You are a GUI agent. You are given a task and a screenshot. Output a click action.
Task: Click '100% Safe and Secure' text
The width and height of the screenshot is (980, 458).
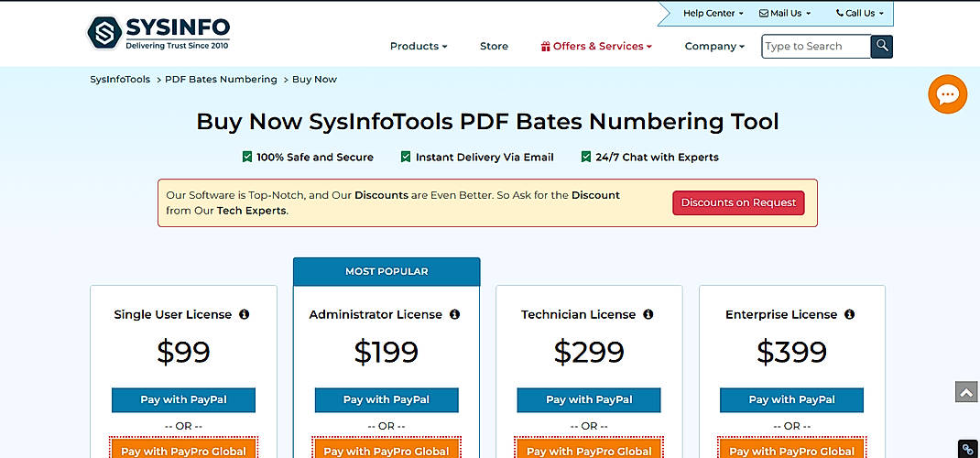[315, 158]
